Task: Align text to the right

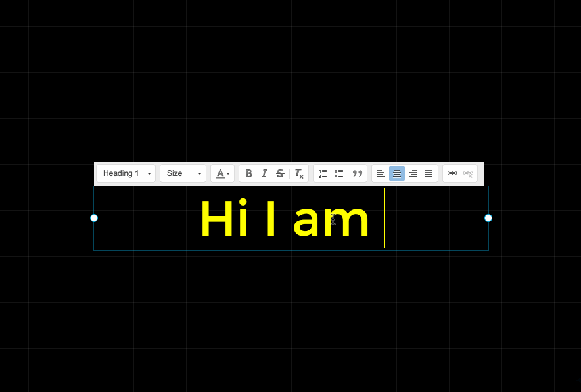Action: [413, 173]
